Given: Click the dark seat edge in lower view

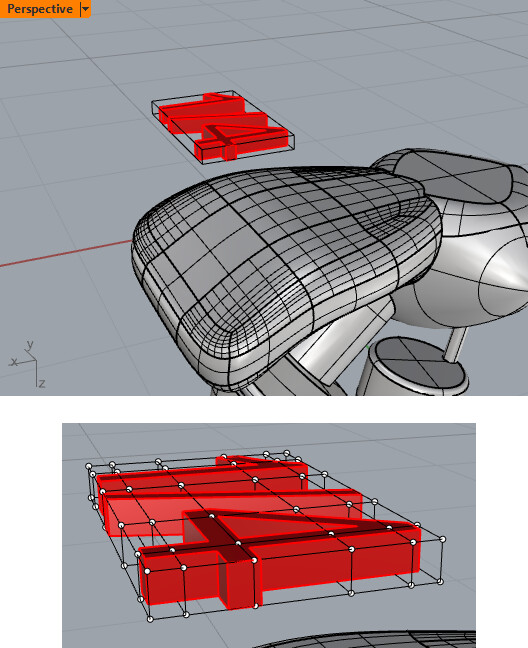Looking at the screenshot, I should click(x=364, y=640).
